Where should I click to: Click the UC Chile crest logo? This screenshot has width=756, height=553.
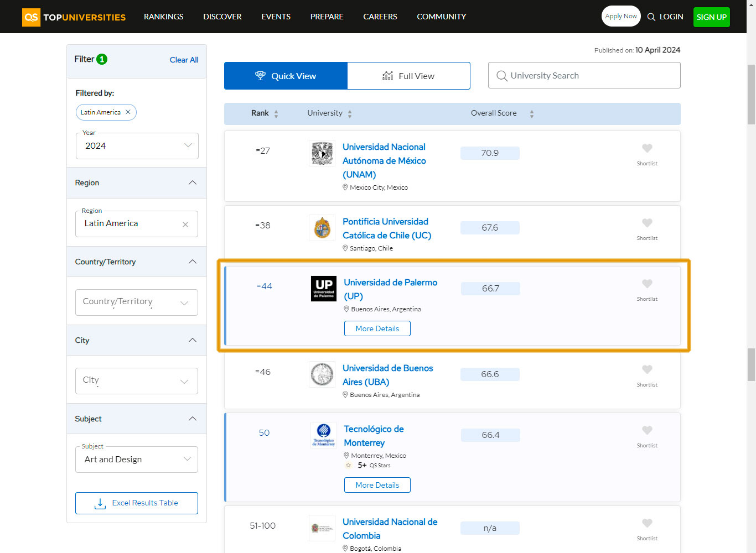(322, 228)
